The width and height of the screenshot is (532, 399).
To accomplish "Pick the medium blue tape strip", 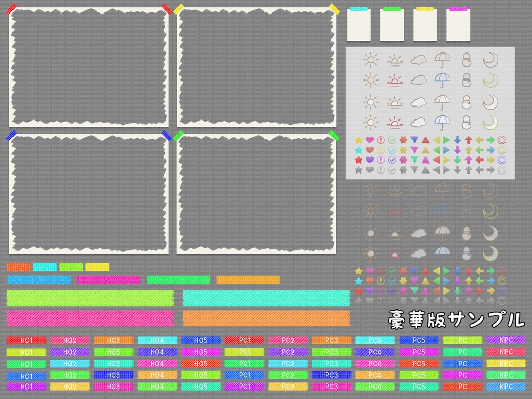I will point(38,280).
